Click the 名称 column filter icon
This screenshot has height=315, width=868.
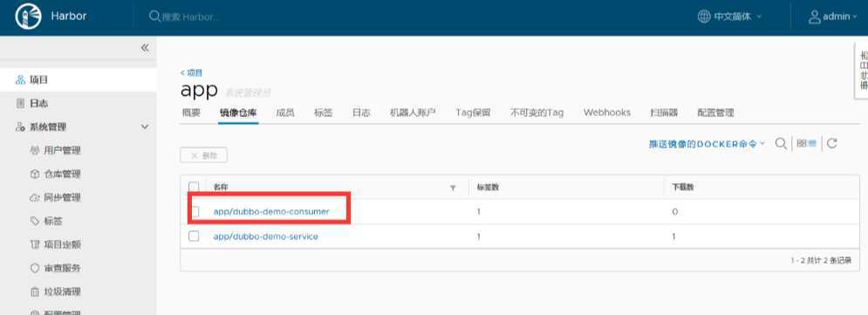pos(453,188)
